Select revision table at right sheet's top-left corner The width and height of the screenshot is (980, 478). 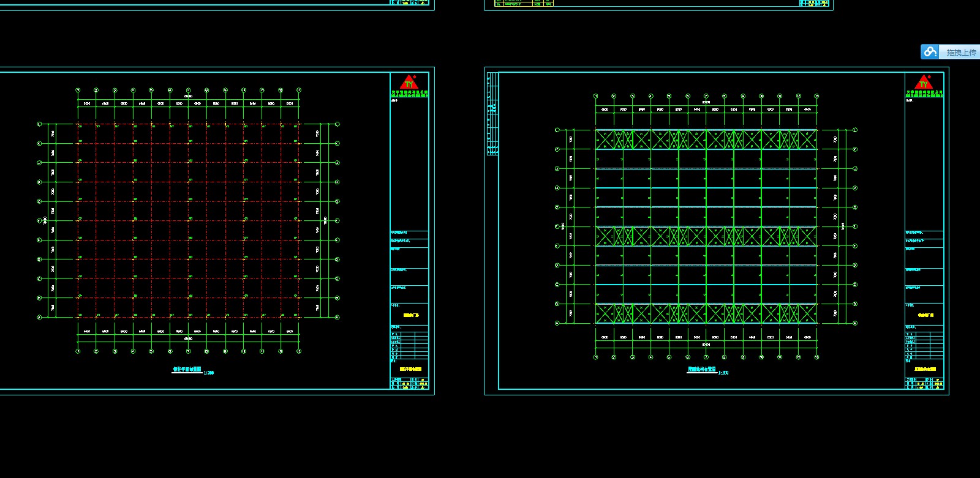tap(492, 114)
